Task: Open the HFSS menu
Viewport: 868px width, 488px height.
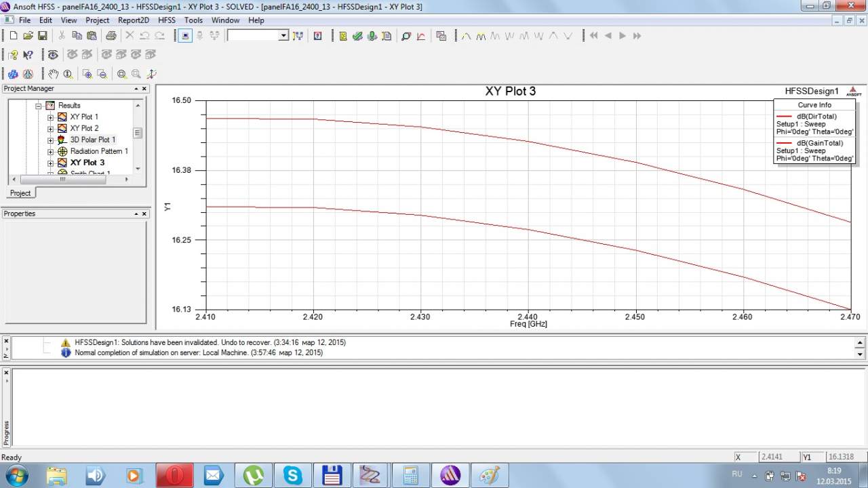Action: point(166,20)
